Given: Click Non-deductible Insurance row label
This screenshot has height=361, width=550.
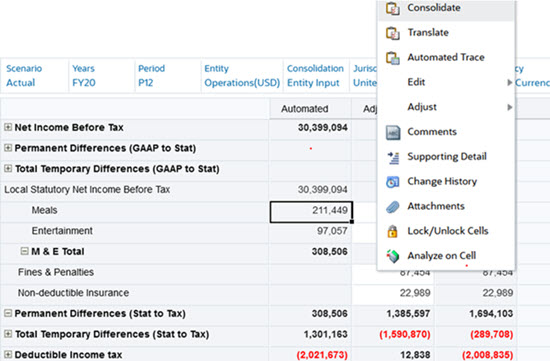Looking at the screenshot, I should pyautogui.click(x=73, y=293).
